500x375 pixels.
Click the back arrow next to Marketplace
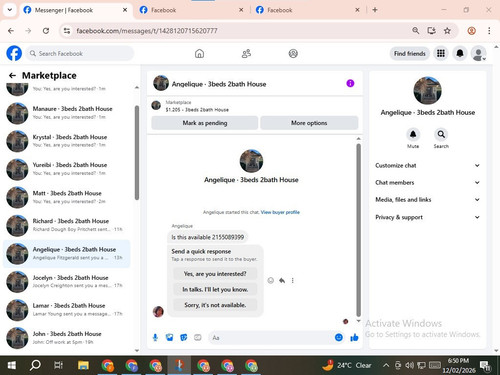[x=12, y=76]
